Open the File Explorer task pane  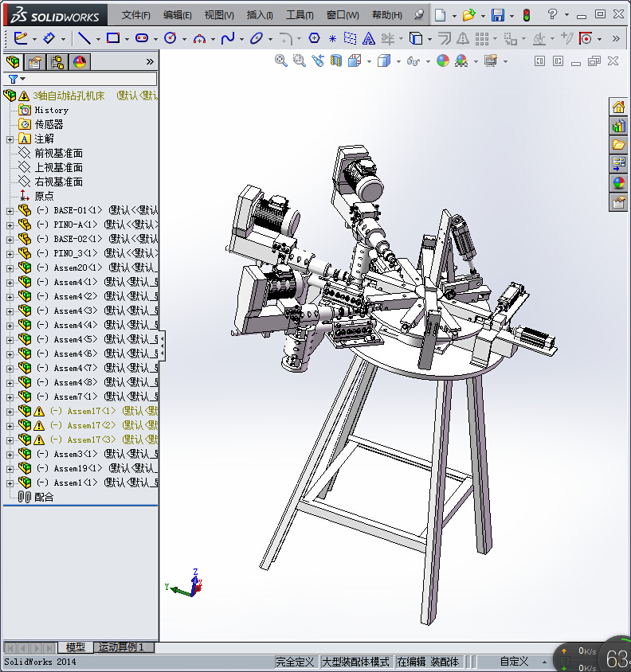(618, 145)
